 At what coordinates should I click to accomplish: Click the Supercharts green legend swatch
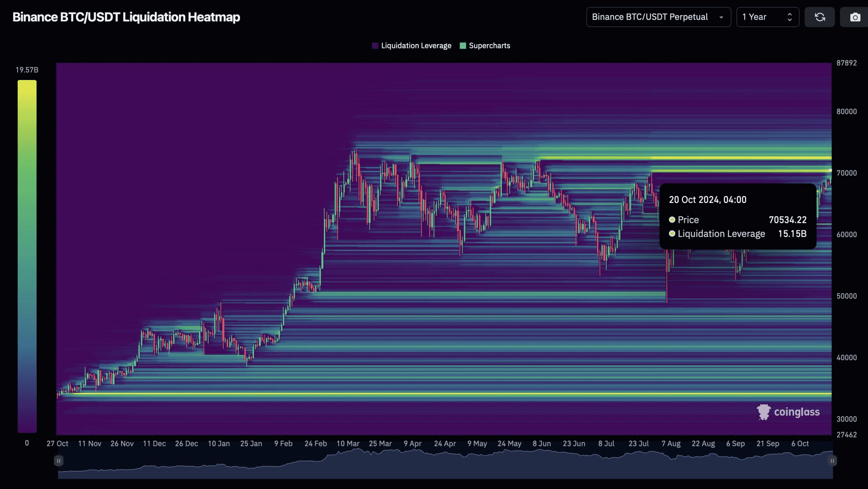pyautogui.click(x=463, y=46)
